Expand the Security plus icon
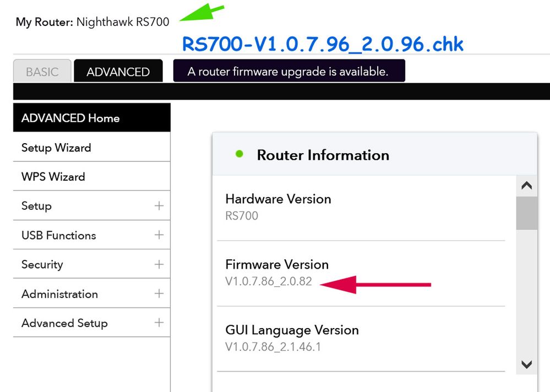 pyautogui.click(x=159, y=264)
